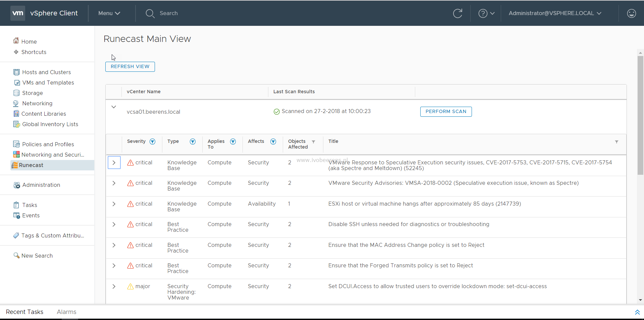Expand the Set DCUI.Access row

(114, 286)
